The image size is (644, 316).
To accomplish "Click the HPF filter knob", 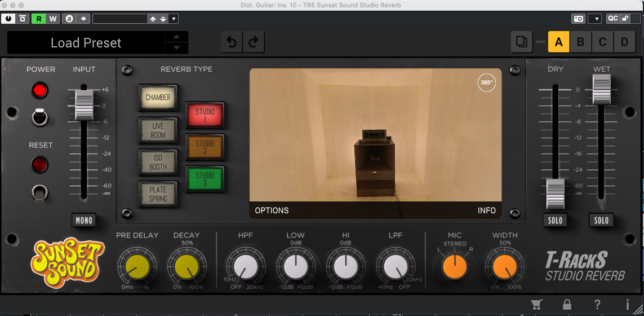I will tap(246, 266).
